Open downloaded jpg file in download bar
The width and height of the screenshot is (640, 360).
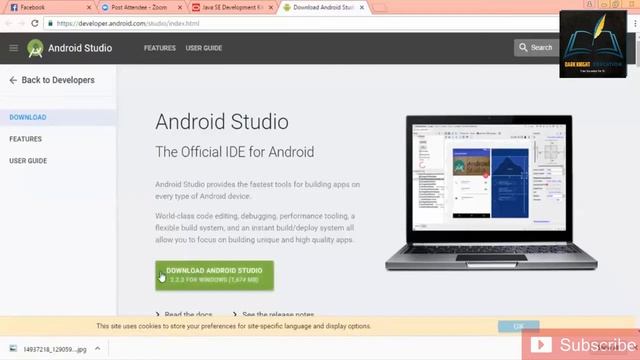(55, 349)
